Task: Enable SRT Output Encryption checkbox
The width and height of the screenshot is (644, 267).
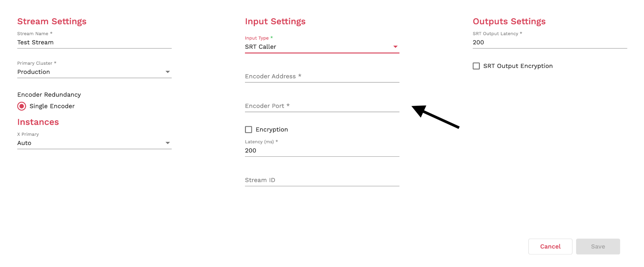Action: pos(476,66)
